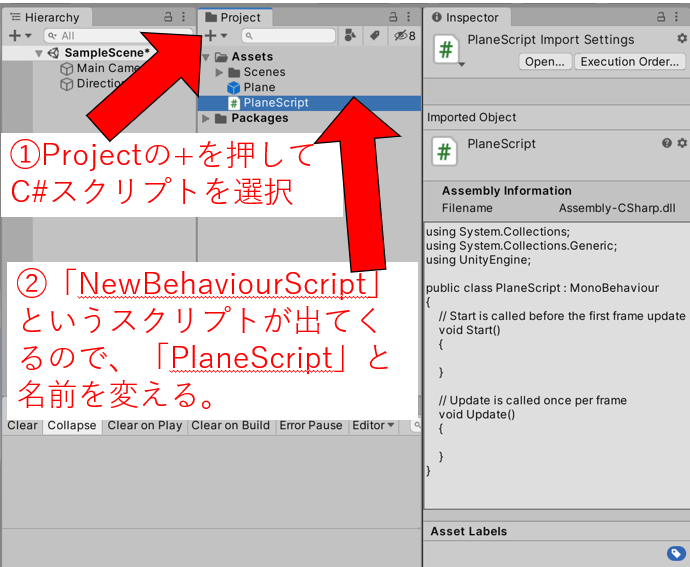Click Search by Label tag icon
This screenshot has height=567, width=690.
point(374,36)
